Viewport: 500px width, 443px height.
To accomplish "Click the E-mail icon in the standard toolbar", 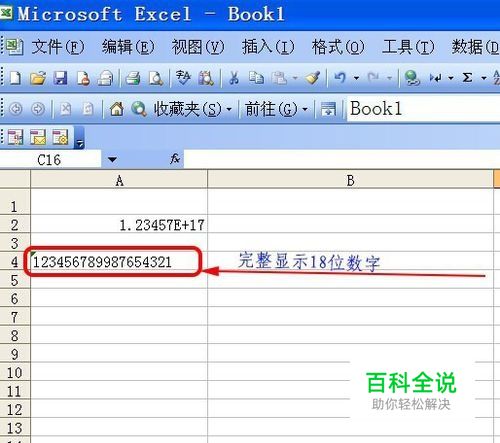I will click(105, 78).
